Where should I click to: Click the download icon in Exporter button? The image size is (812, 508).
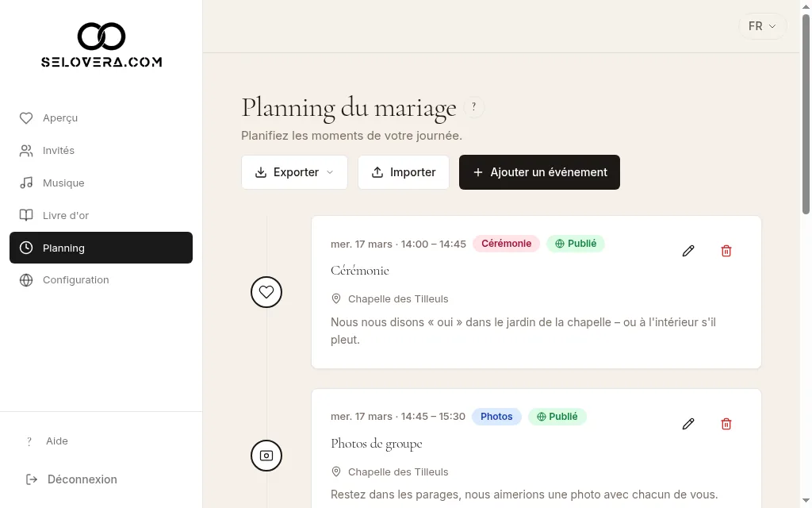[x=261, y=172]
